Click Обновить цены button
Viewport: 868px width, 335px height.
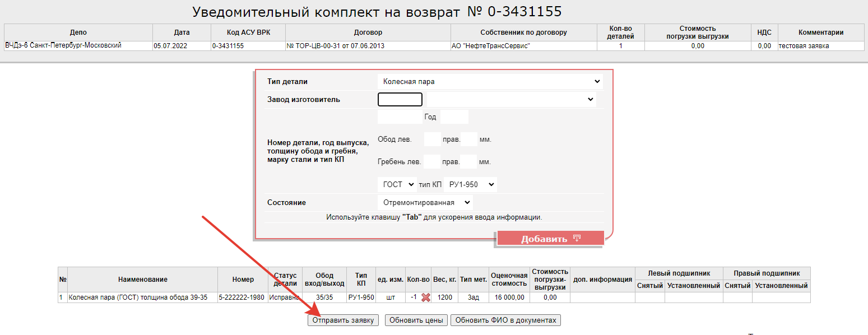(415, 320)
